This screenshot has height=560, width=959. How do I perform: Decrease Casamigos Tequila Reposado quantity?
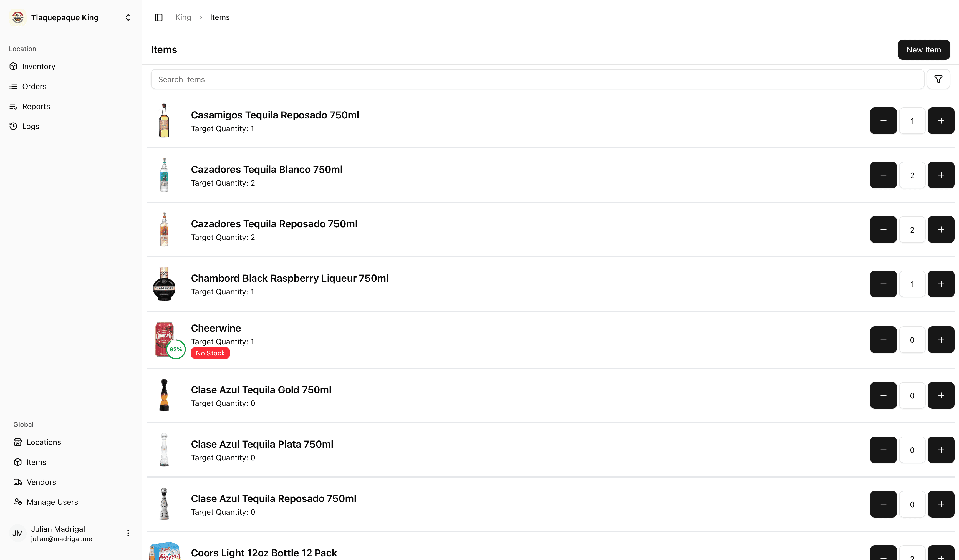(x=883, y=121)
